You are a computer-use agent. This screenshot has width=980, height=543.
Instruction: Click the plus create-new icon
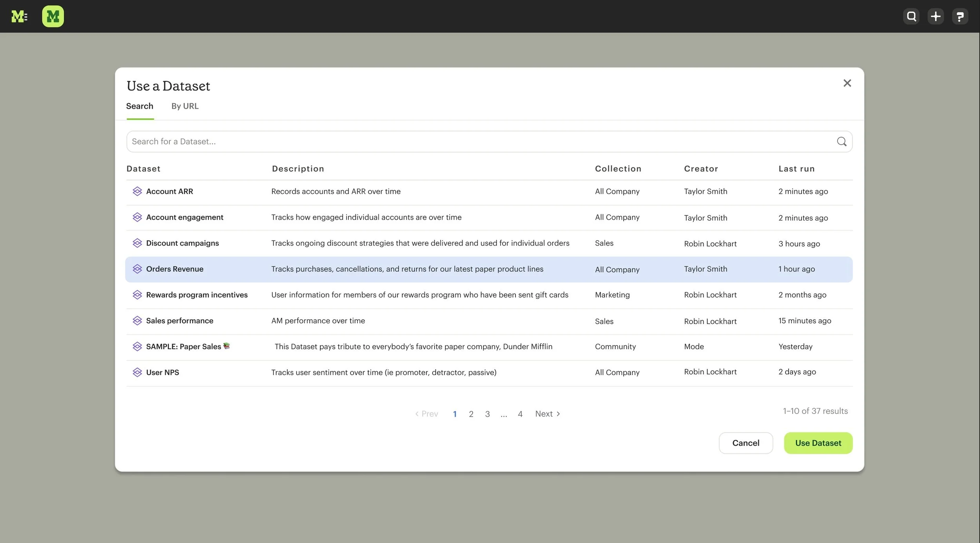click(x=936, y=16)
